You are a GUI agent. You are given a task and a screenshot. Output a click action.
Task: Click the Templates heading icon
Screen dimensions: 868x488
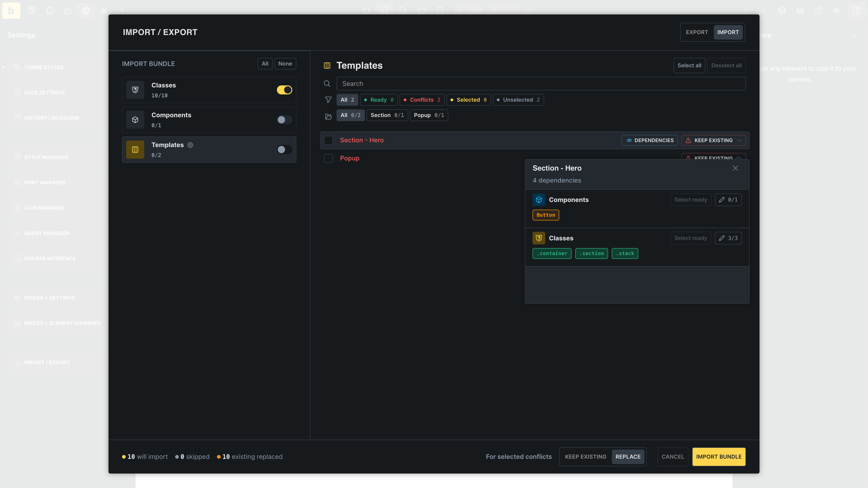tap(327, 65)
